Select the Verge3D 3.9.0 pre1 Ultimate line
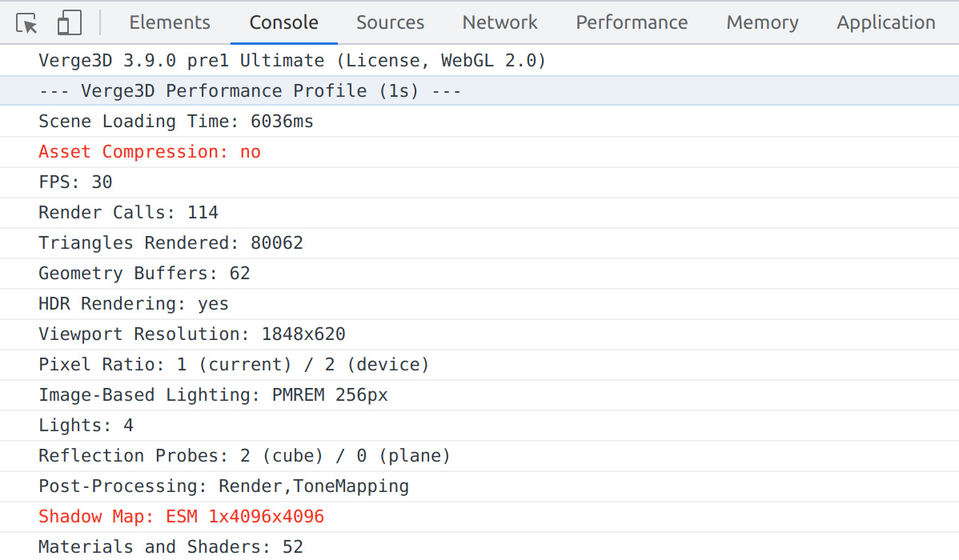Screen dimensions: 959x560 tap(479, 61)
